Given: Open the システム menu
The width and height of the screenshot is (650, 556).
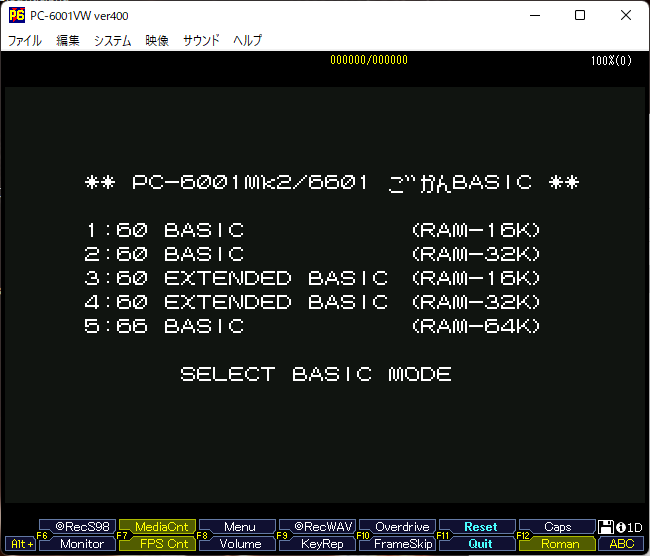Looking at the screenshot, I should [112, 40].
